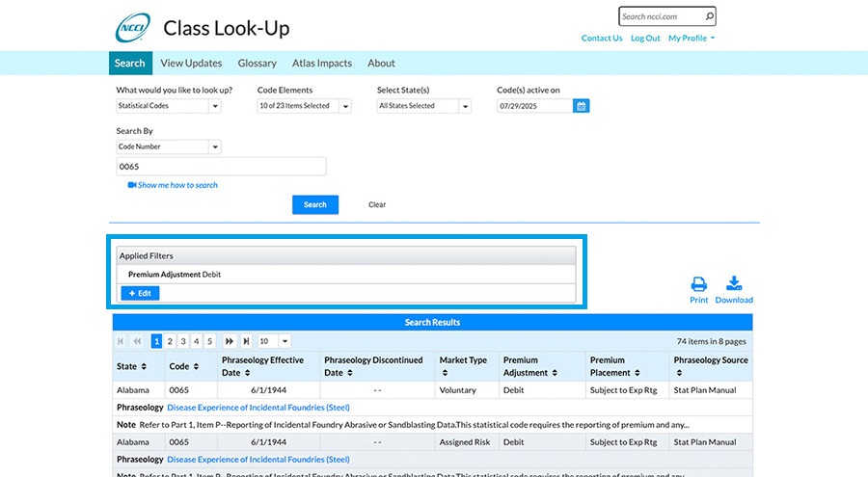
Task: Click the Download icon
Action: coord(734,283)
